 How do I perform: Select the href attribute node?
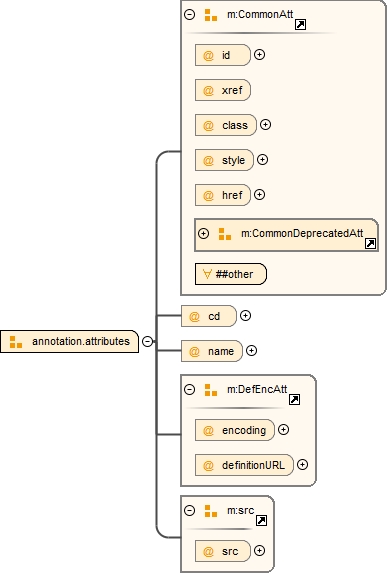click(x=223, y=195)
